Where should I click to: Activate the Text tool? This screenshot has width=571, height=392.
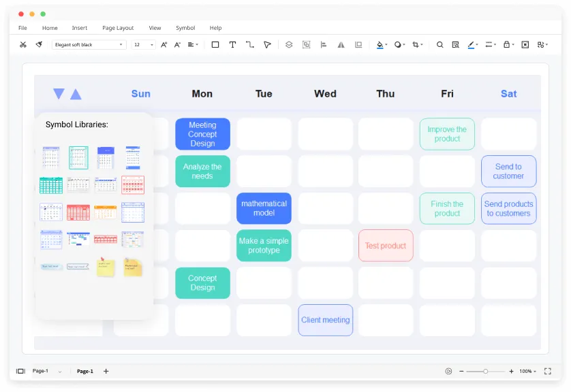tap(232, 45)
